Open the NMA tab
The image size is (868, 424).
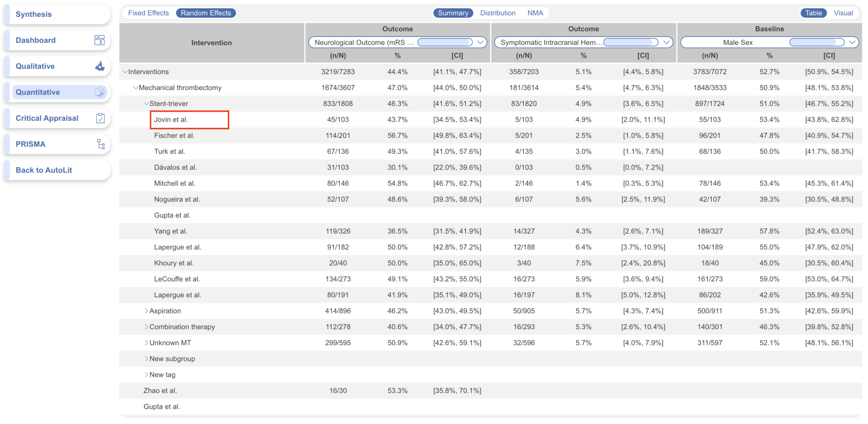coord(535,13)
